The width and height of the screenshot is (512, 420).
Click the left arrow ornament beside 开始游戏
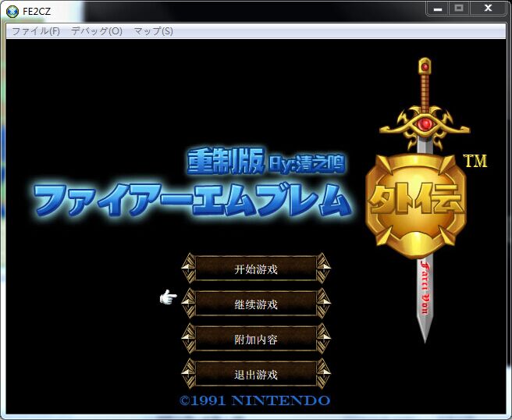pos(188,269)
